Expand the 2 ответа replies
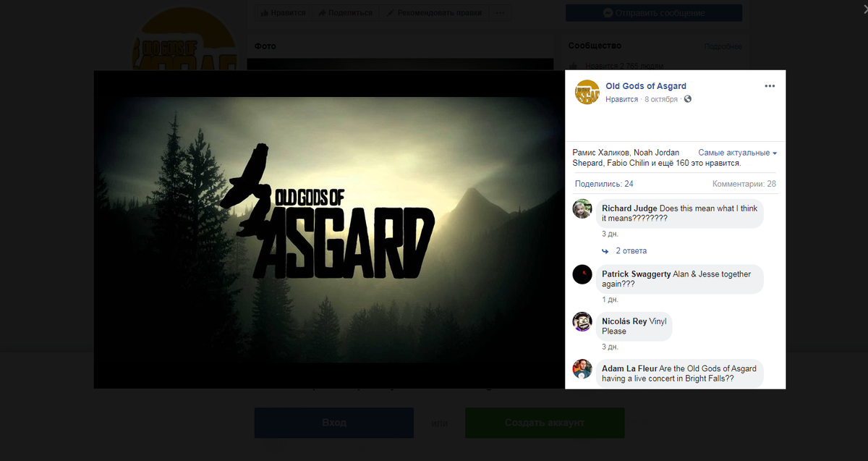Screen dimensions: 868x461 tap(631, 251)
